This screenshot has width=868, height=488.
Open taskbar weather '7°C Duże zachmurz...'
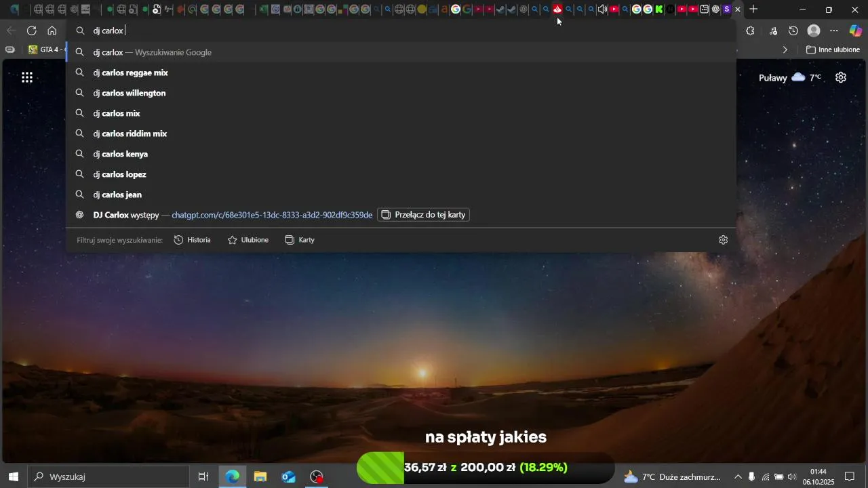click(672, 476)
